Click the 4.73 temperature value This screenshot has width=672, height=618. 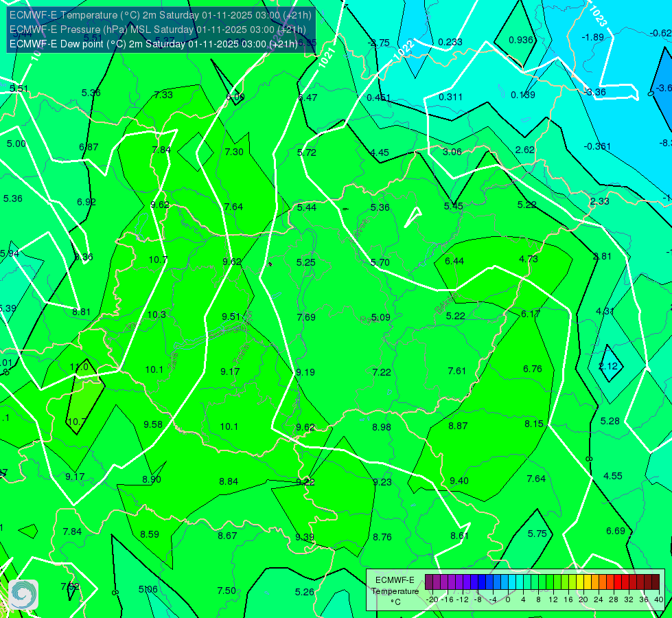[x=529, y=259]
